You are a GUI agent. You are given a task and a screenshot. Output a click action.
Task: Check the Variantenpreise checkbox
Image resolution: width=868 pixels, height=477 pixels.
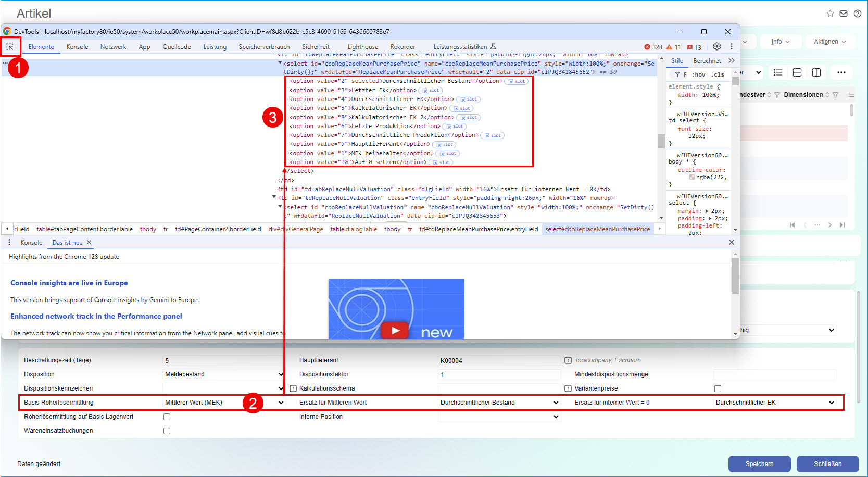pyautogui.click(x=718, y=388)
